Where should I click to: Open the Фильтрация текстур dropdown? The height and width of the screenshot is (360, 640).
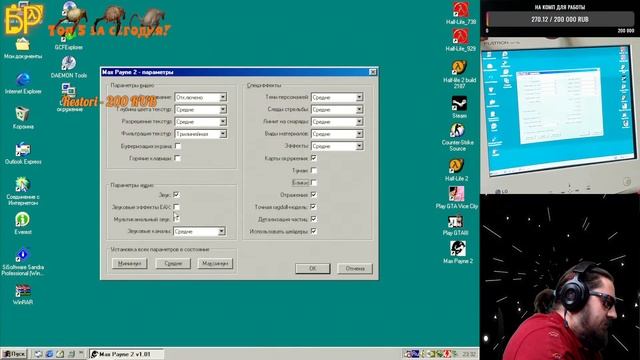[200, 134]
